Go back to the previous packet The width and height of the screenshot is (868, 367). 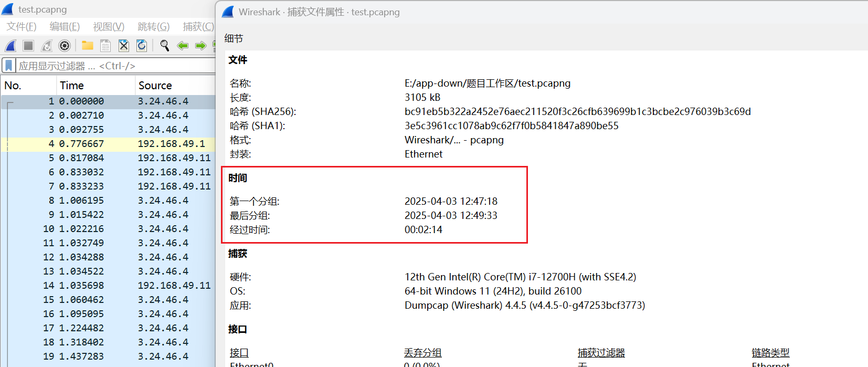point(183,46)
